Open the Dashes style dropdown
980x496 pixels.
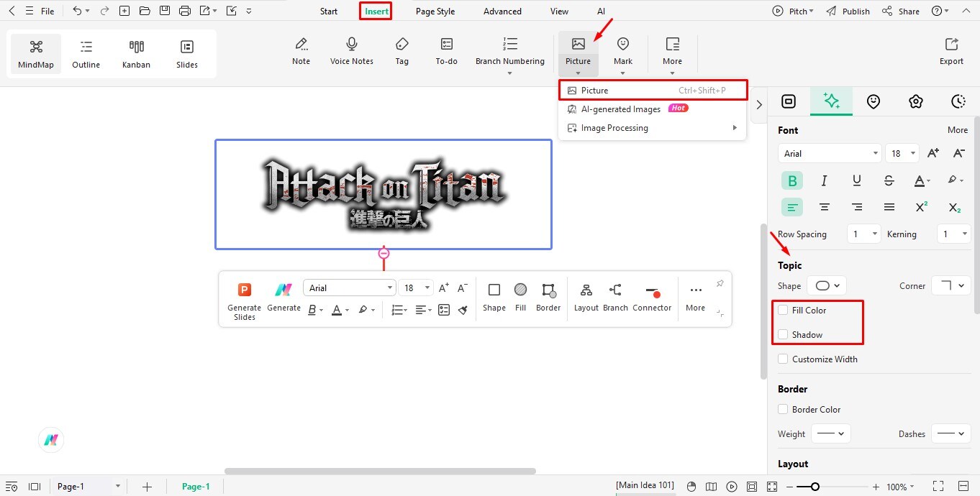coord(951,433)
